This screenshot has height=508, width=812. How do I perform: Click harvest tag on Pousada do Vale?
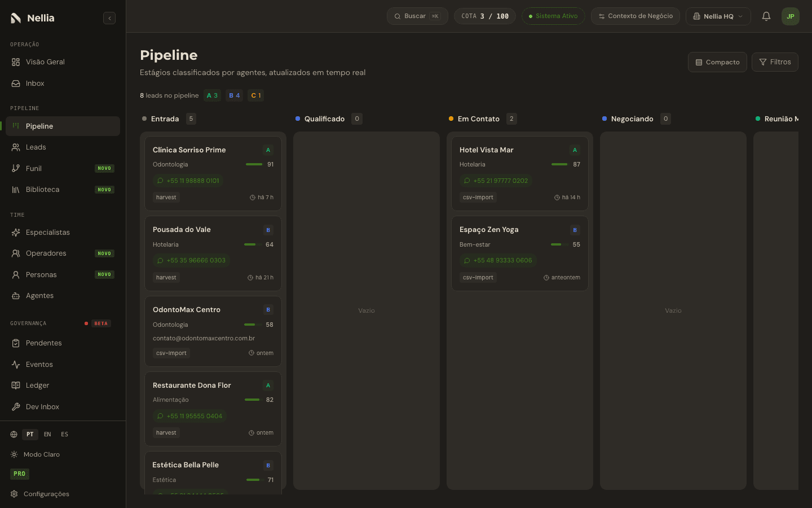pos(166,278)
